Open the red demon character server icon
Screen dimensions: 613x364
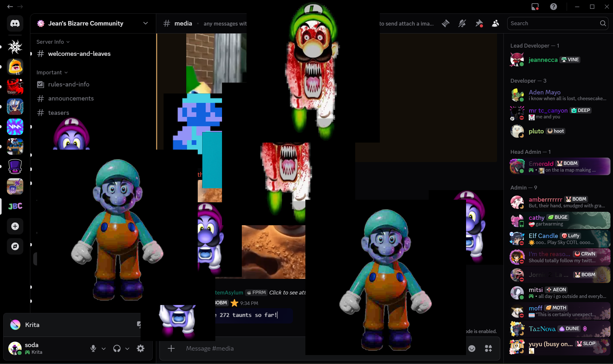pos(15,87)
